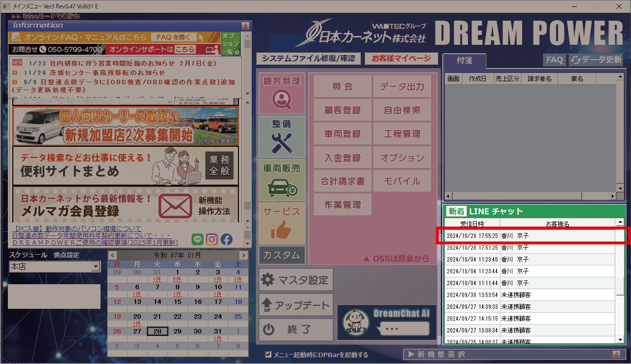Open the 個人向けカーリース取扱い banner

125,126
